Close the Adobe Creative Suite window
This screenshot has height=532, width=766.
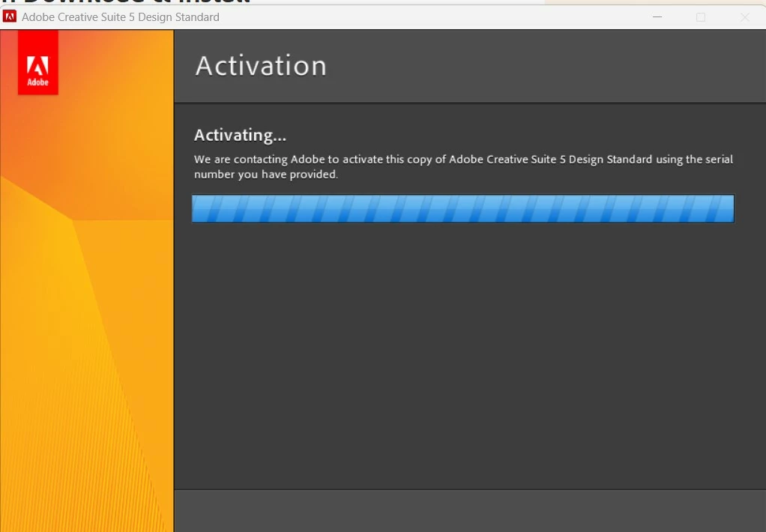[744, 17]
